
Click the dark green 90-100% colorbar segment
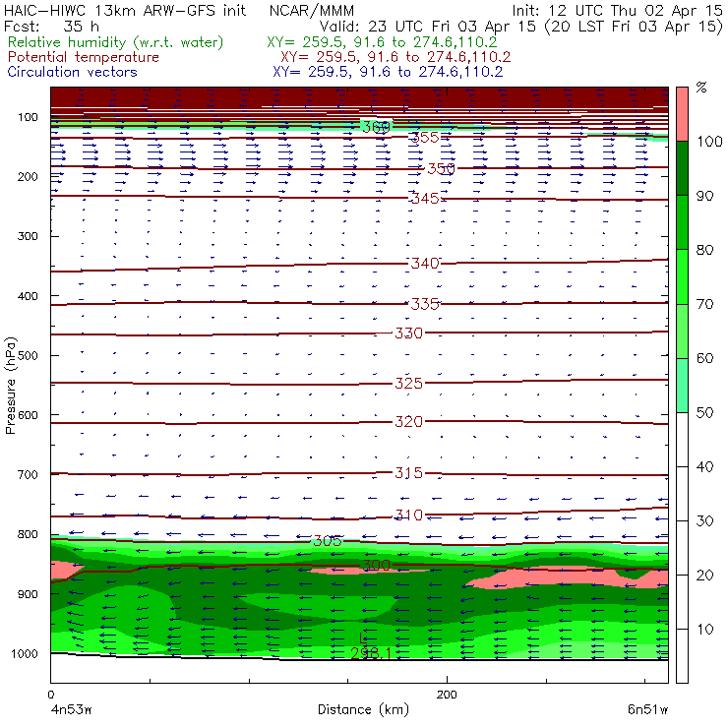coord(682,168)
